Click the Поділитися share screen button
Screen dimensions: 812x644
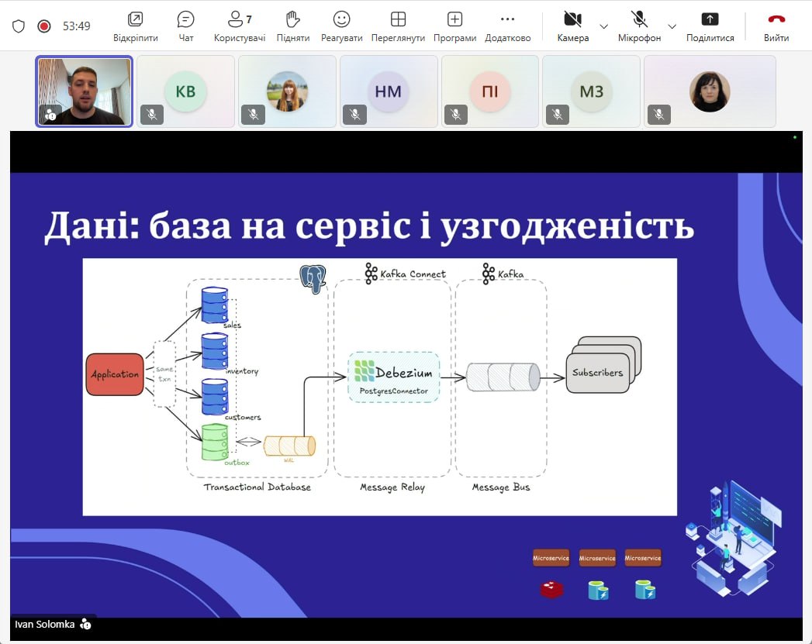[709, 19]
